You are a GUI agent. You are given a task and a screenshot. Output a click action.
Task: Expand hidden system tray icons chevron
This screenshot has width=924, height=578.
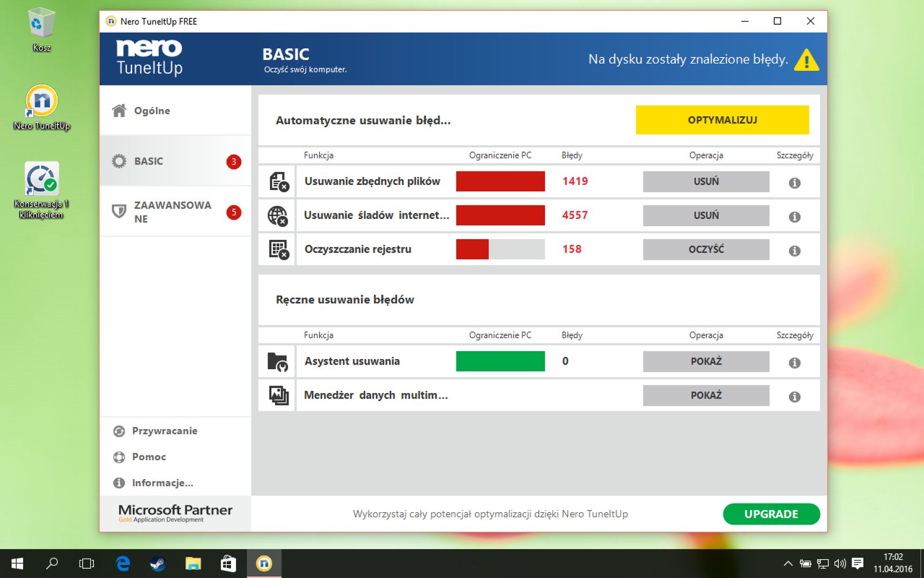click(x=788, y=563)
